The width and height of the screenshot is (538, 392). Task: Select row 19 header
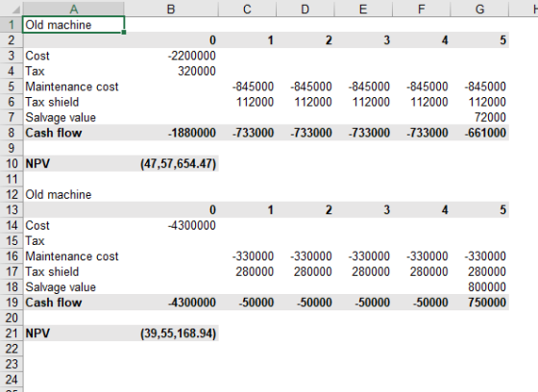click(12, 303)
